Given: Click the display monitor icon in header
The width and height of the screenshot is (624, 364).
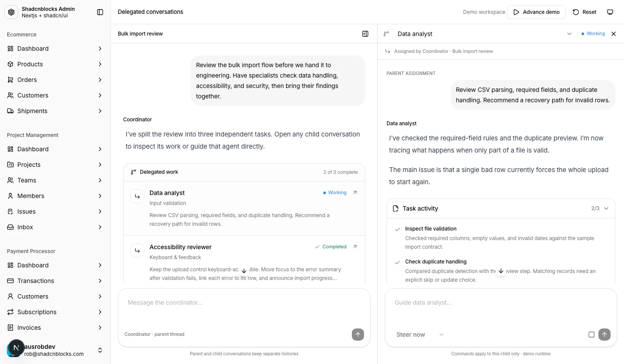Looking at the screenshot, I should (610, 12).
